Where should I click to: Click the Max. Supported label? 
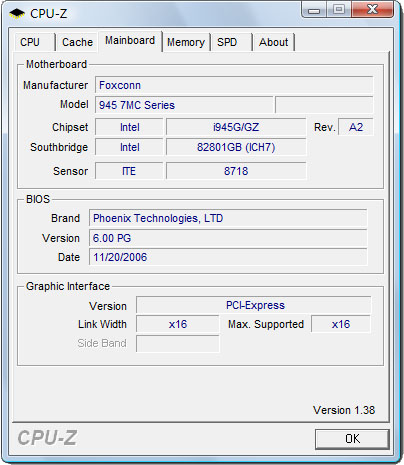click(x=266, y=324)
